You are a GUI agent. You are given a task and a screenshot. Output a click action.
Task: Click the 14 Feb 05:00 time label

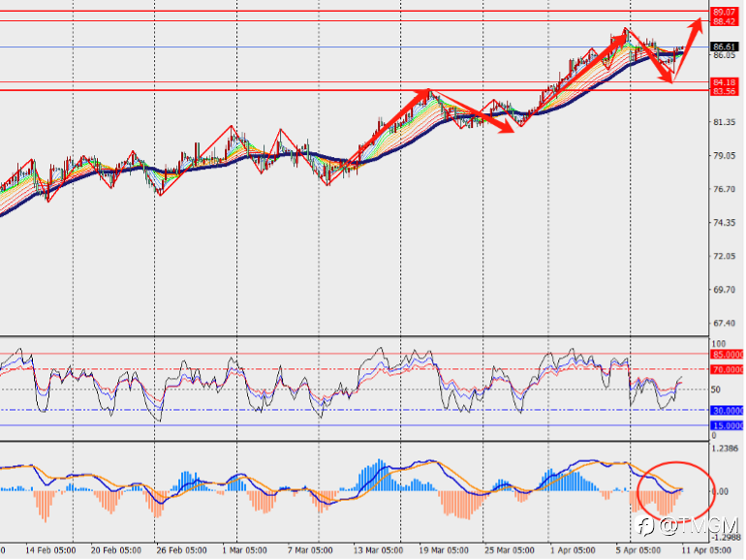(50, 550)
